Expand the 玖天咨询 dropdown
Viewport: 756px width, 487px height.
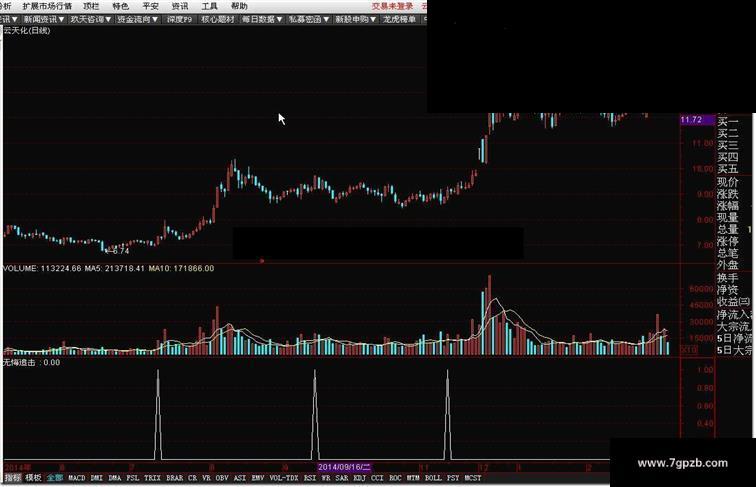coord(91,19)
